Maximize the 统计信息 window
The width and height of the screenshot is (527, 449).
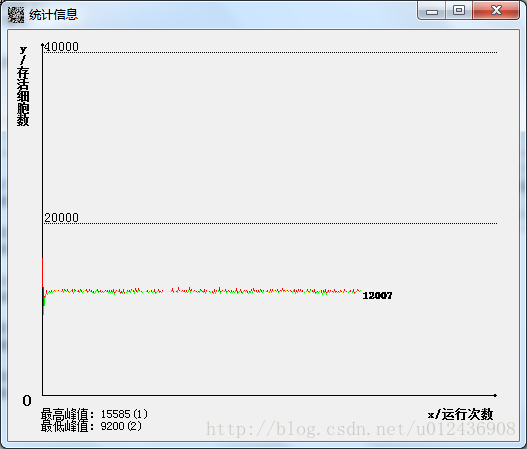click(459, 11)
